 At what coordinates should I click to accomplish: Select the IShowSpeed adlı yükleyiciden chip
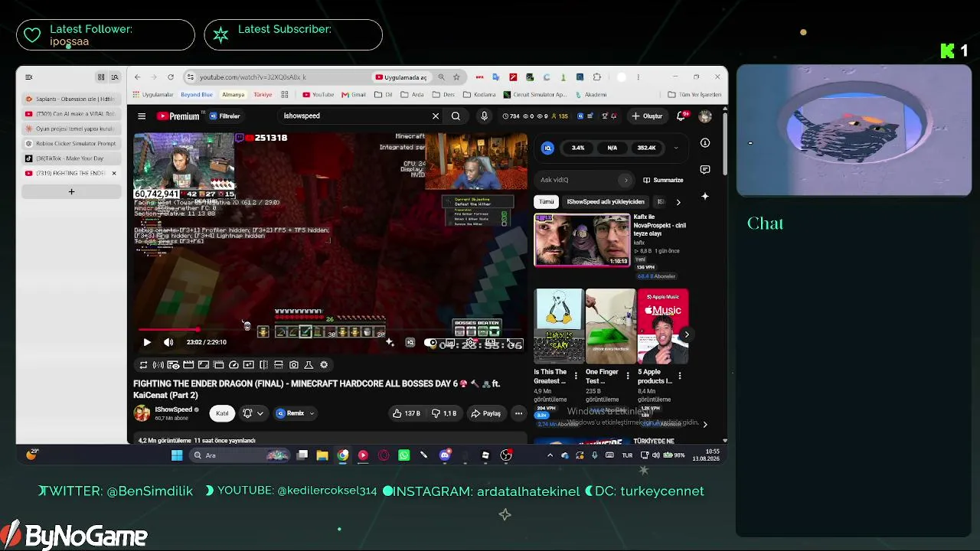(x=606, y=202)
